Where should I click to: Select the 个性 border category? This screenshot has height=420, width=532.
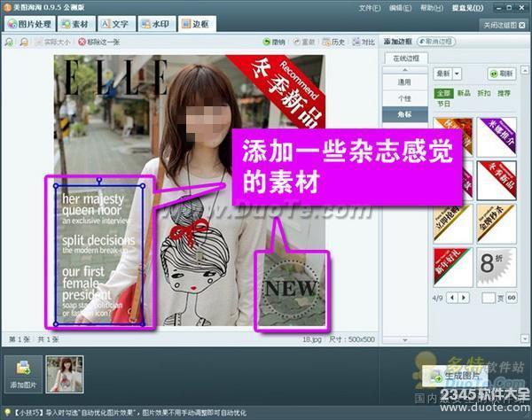tap(403, 97)
